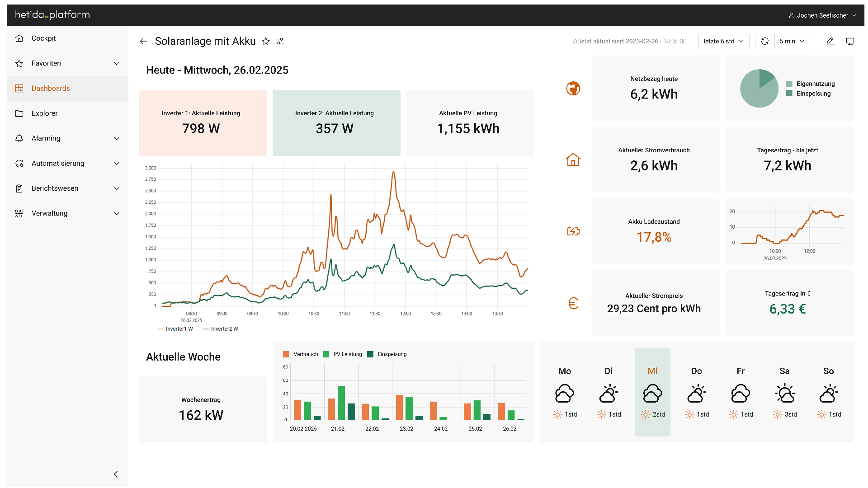Click the Explorer folder icon
This screenshot has height=488, width=868.
pyautogui.click(x=19, y=113)
